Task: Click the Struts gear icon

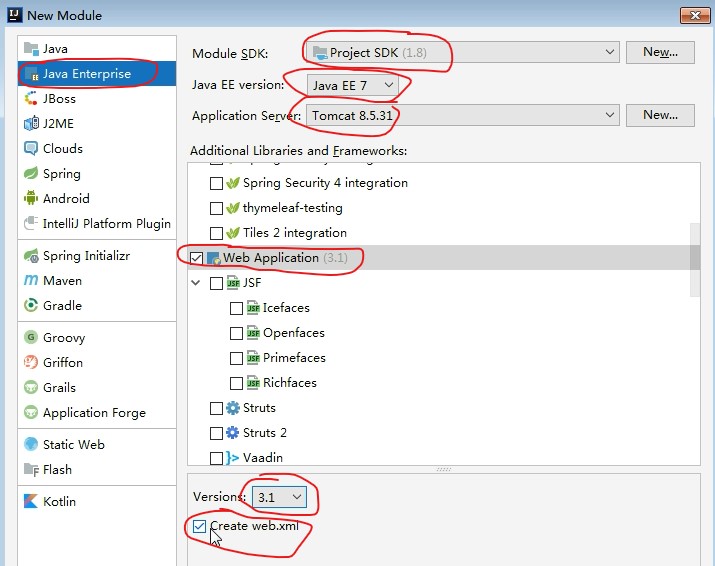Action: click(x=233, y=408)
